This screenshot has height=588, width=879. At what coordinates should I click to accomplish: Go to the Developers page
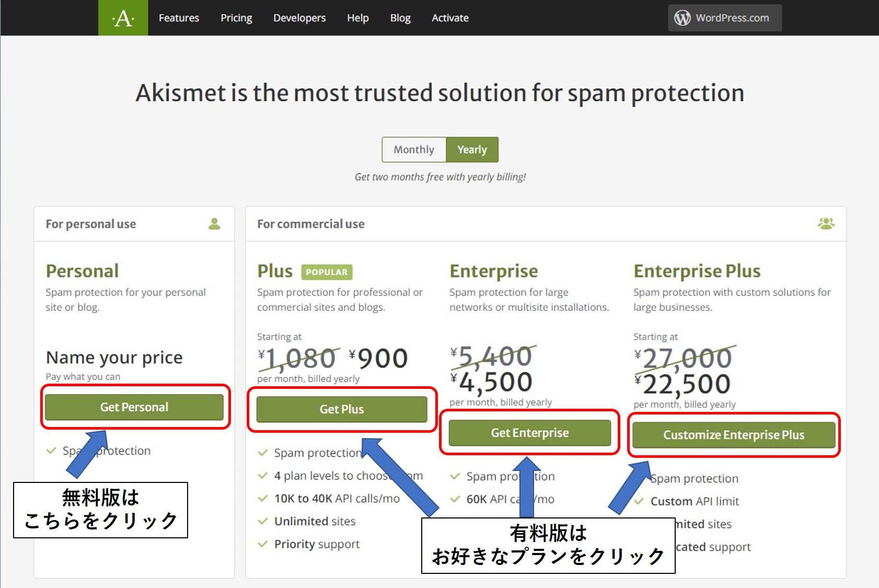point(299,18)
